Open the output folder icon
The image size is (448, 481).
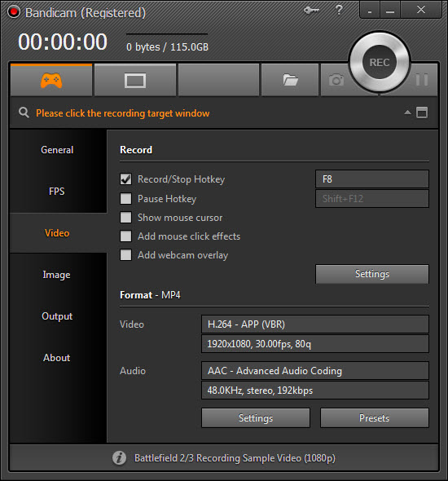[x=290, y=80]
